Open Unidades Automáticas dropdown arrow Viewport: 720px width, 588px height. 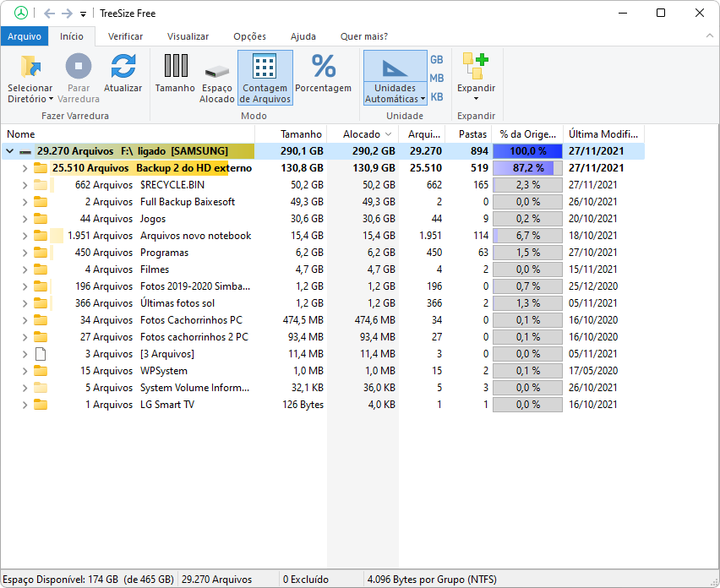click(x=423, y=99)
